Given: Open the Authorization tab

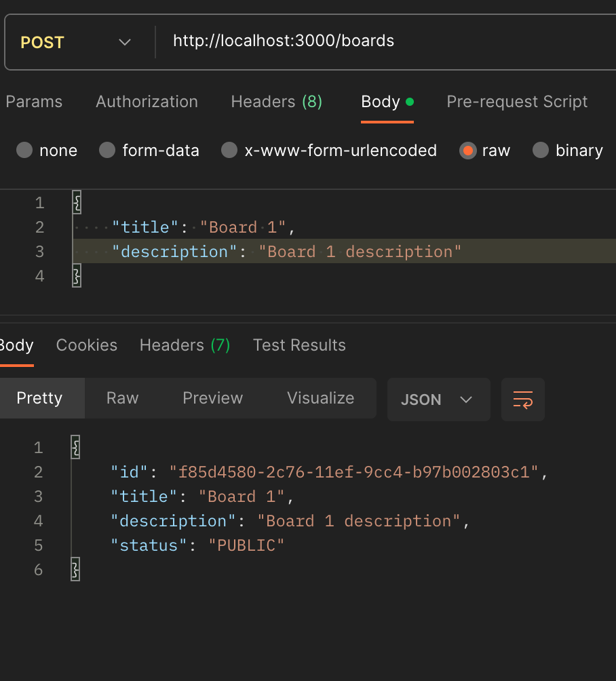Looking at the screenshot, I should click(147, 102).
